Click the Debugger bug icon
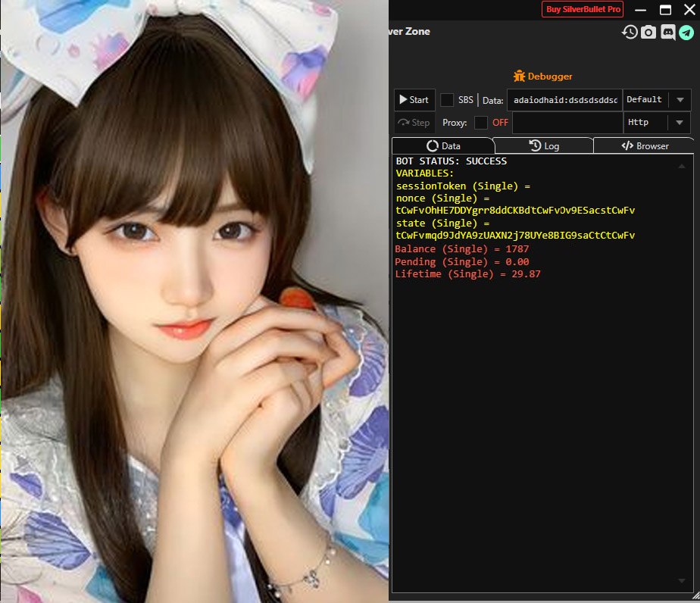The height and width of the screenshot is (603, 700). 519,76
